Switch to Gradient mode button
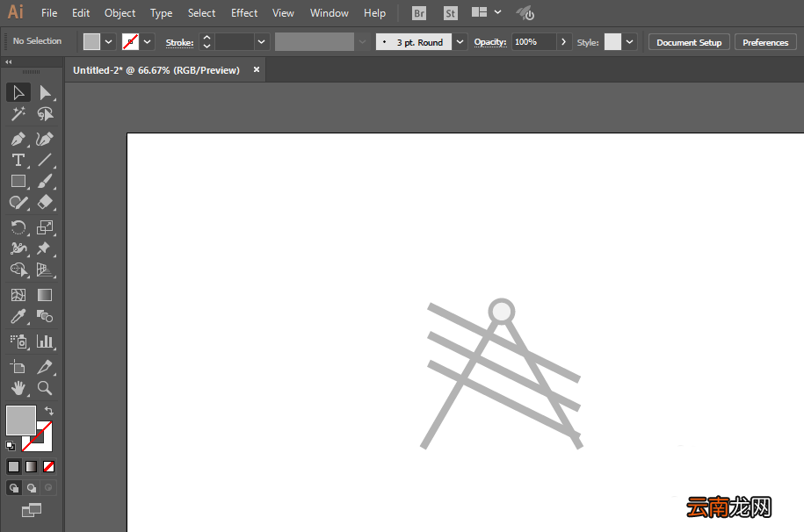804x532 pixels. tap(32, 466)
